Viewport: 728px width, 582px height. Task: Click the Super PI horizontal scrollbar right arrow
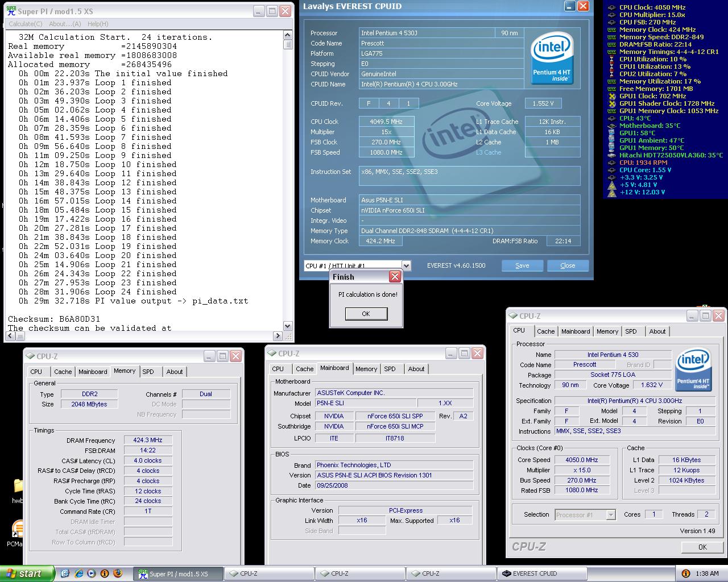click(278, 336)
